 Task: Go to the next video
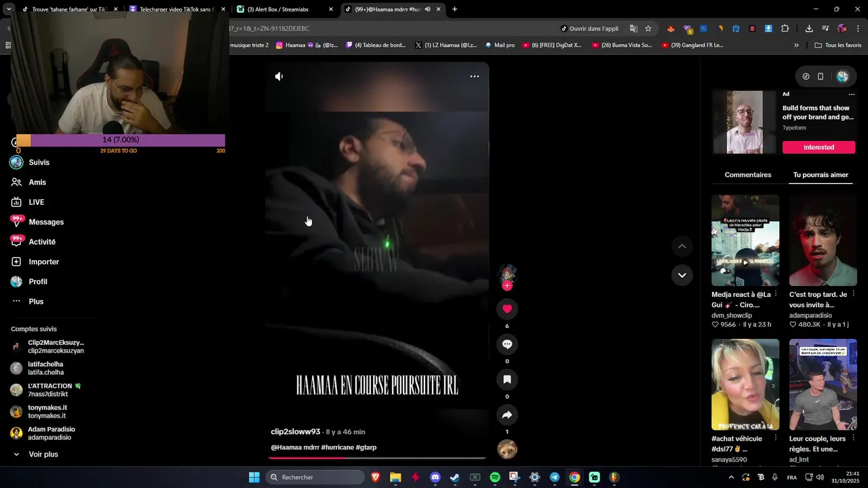pyautogui.click(x=682, y=275)
